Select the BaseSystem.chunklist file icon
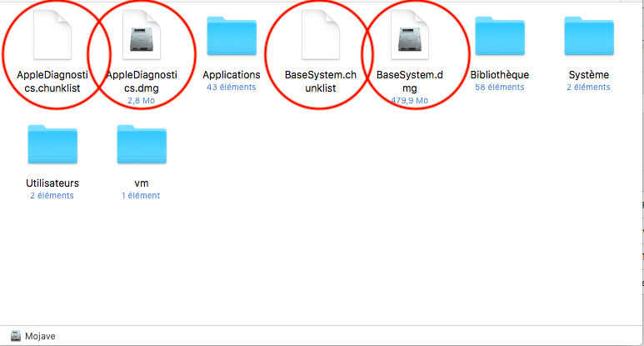 [321, 35]
